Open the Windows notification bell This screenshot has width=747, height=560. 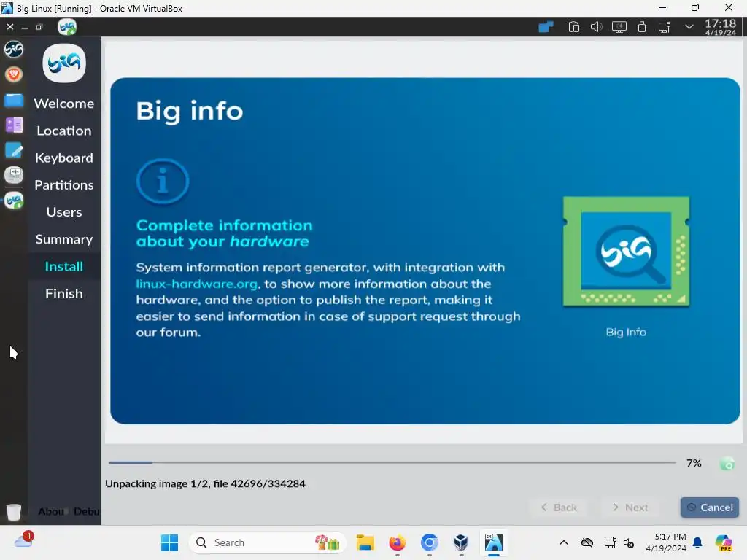697,542
